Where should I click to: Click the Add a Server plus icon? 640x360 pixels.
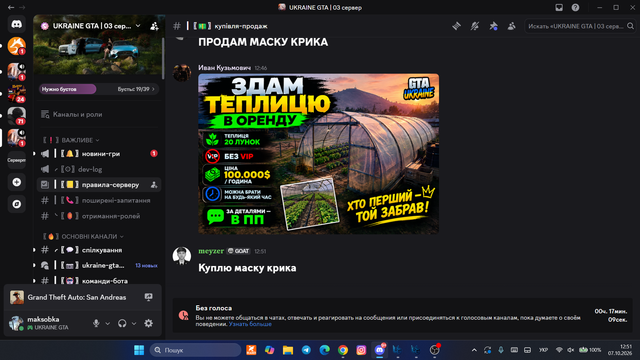point(16,182)
